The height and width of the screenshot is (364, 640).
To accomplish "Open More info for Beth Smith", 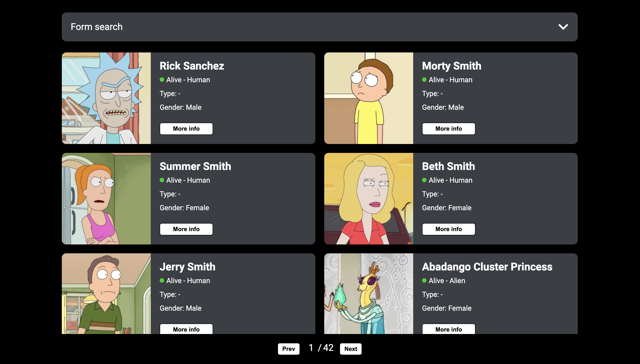I will (449, 229).
